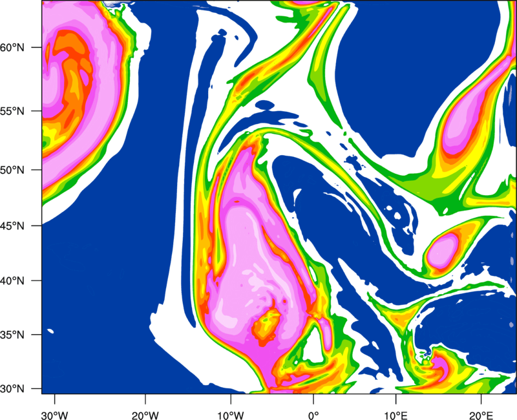Click the 20°E longitude label

pyautogui.click(x=481, y=415)
